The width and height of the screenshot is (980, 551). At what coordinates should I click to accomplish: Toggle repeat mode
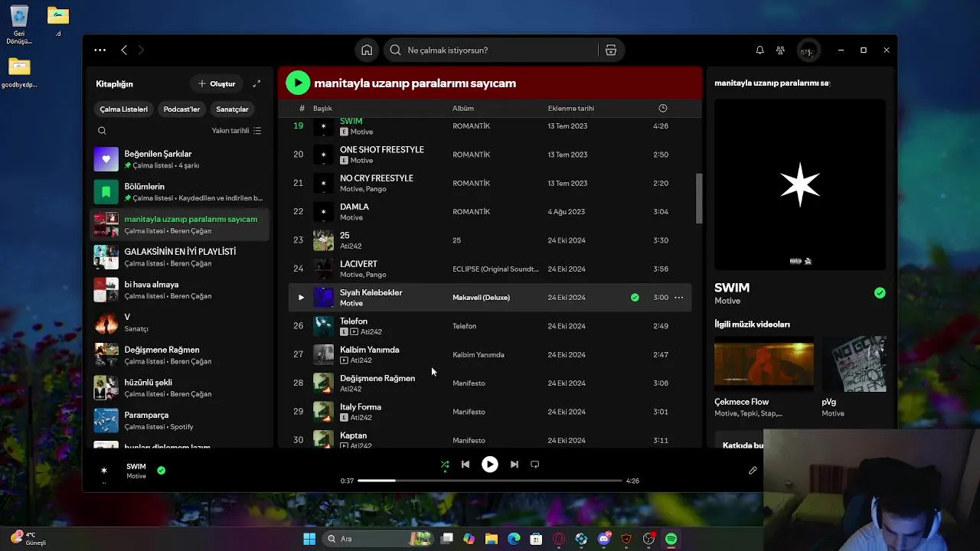pyautogui.click(x=535, y=465)
